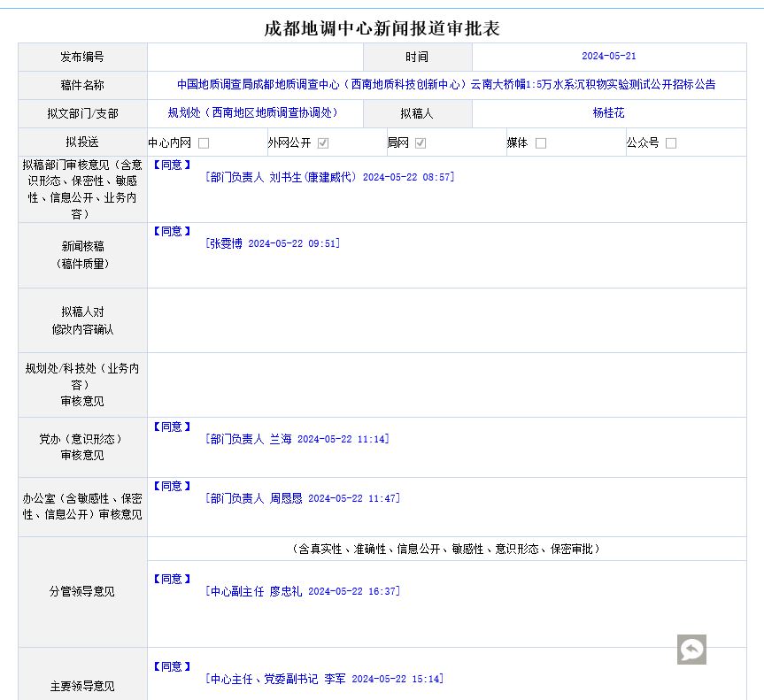Toggle the 局网 checkbox

(421, 143)
